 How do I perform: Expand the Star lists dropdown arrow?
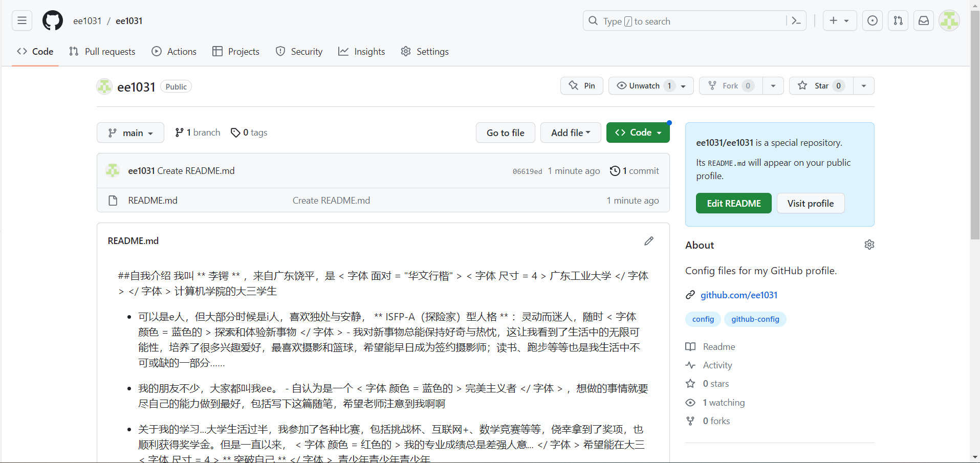(x=864, y=86)
